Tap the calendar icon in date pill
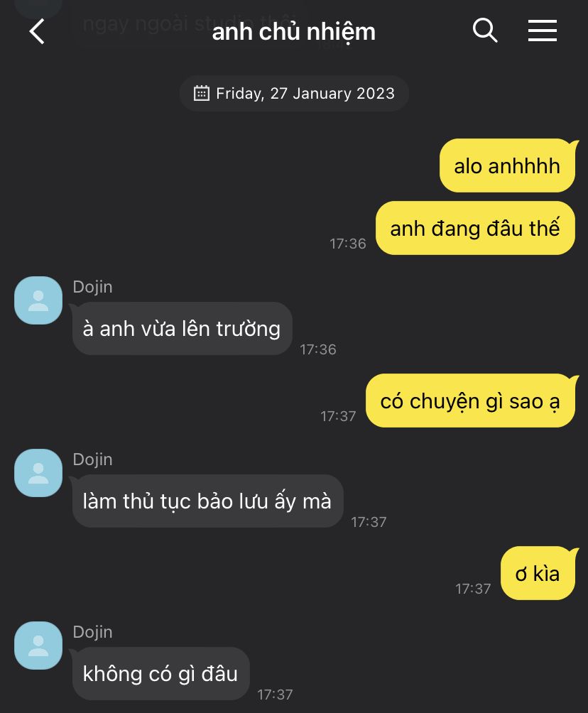This screenshot has height=713, width=588. point(202,93)
